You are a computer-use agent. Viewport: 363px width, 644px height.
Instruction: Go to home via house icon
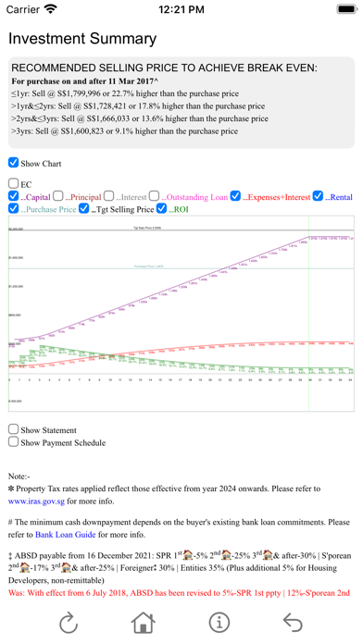(x=143, y=623)
